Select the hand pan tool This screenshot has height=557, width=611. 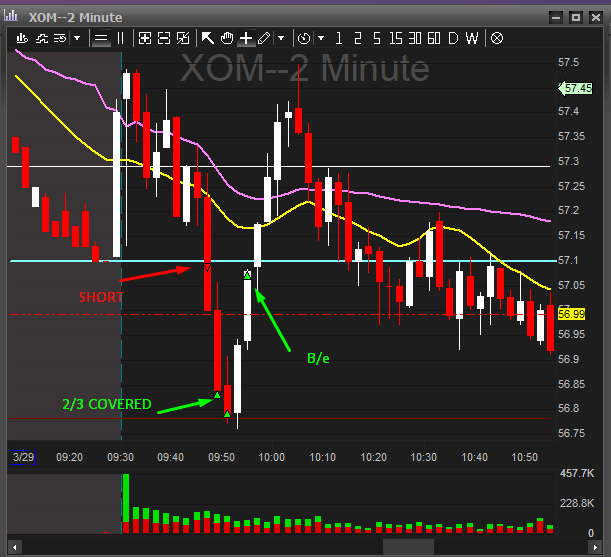(x=227, y=38)
